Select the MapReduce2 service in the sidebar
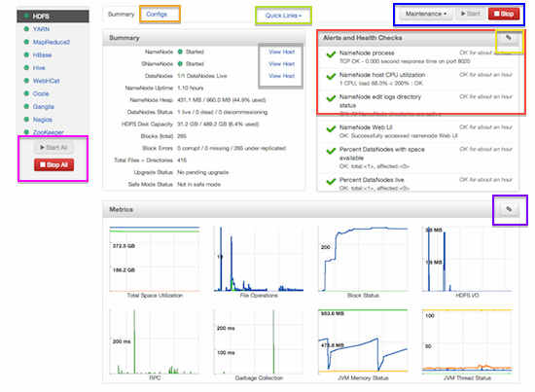The height and width of the screenshot is (392, 535). tap(52, 42)
